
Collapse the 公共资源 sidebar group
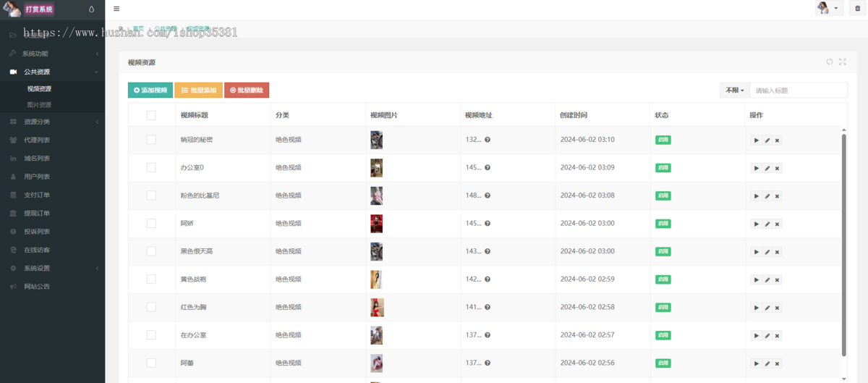[x=52, y=72]
